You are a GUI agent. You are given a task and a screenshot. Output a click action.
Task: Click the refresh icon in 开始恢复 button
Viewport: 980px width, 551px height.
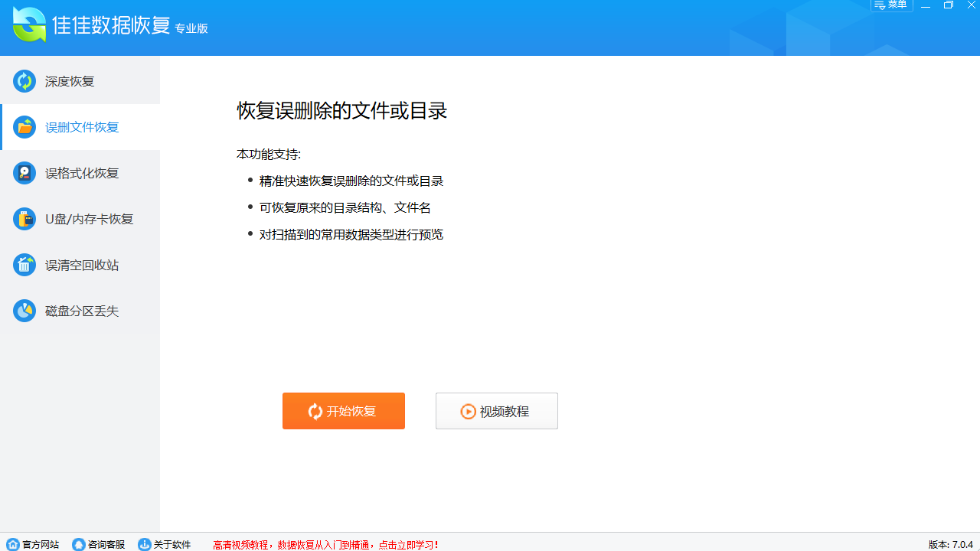315,411
